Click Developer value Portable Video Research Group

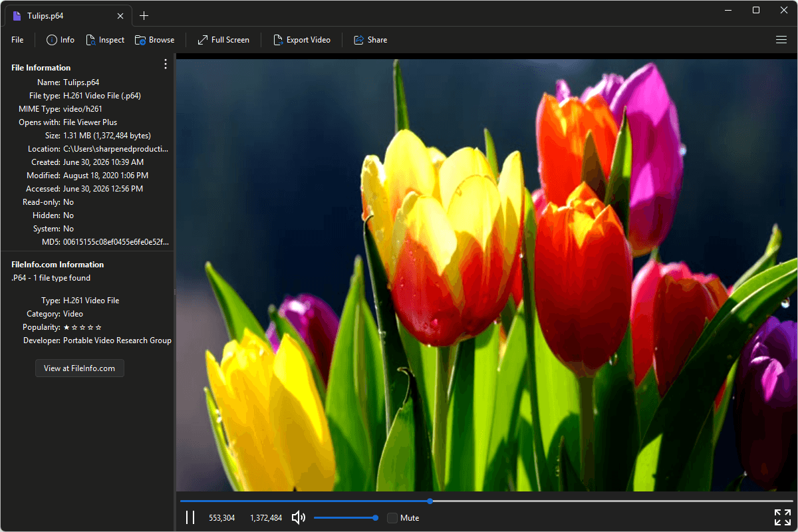coord(117,340)
